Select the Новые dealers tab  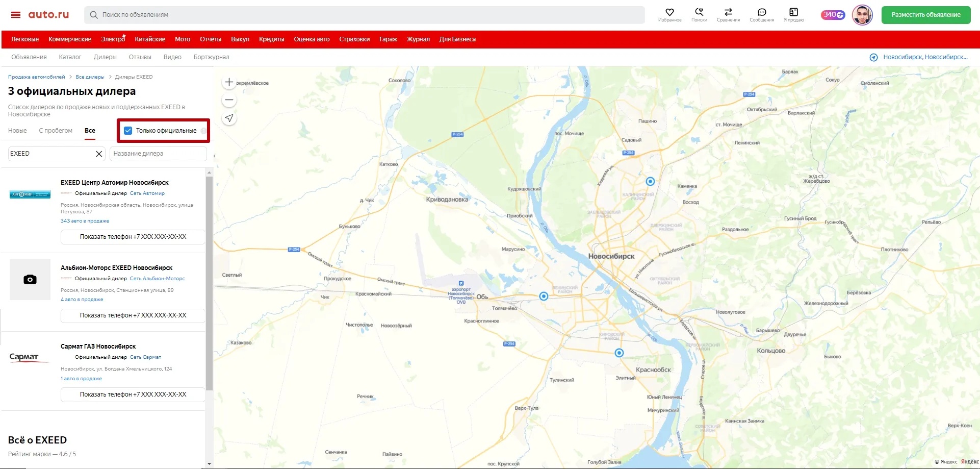coord(17,131)
